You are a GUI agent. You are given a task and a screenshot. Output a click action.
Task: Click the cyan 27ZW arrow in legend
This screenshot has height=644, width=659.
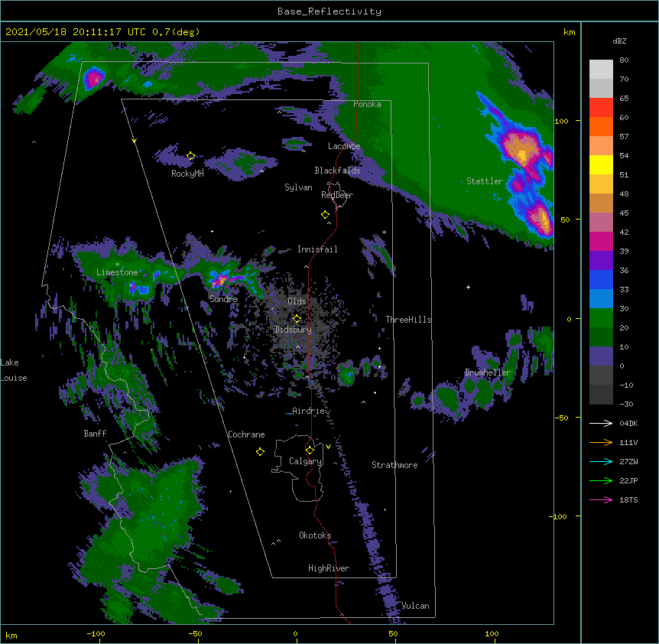point(601,461)
